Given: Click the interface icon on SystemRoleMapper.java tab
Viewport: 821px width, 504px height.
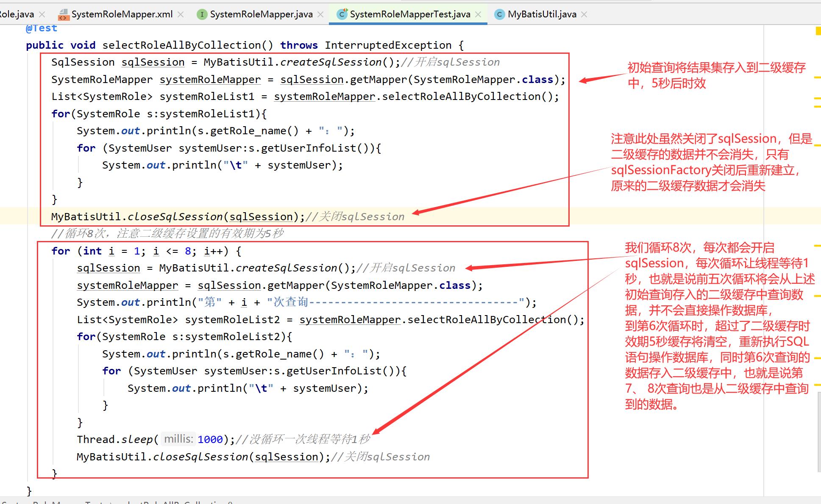Looking at the screenshot, I should pos(202,14).
